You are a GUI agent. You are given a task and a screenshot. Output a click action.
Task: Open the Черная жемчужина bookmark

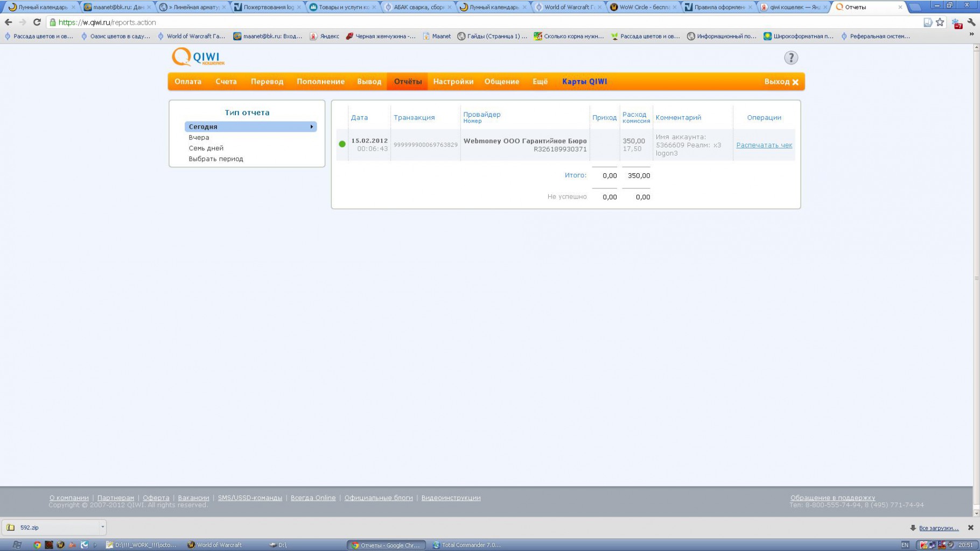click(x=380, y=36)
